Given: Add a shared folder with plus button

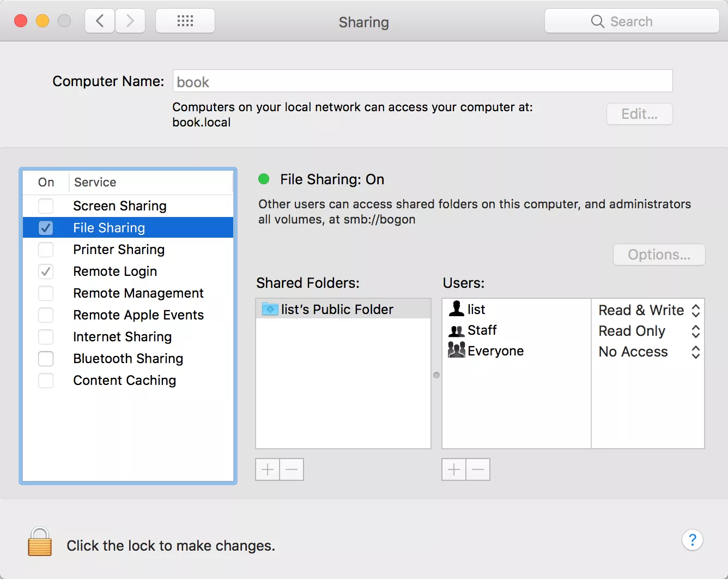Looking at the screenshot, I should 268,469.
